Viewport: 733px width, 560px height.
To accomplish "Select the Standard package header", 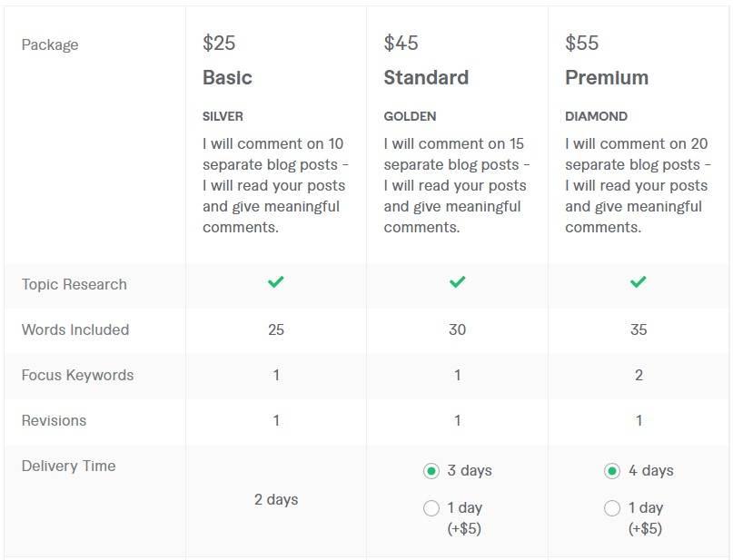I will click(x=426, y=78).
